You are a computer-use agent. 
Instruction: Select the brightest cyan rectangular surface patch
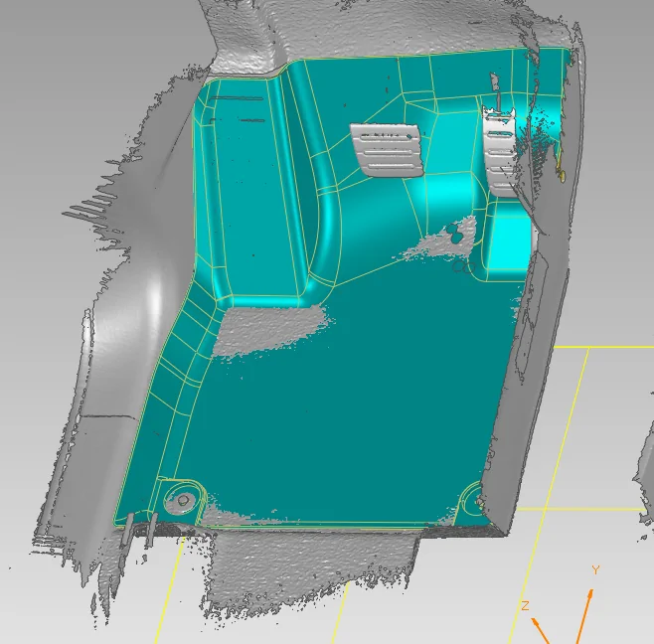coord(510,244)
